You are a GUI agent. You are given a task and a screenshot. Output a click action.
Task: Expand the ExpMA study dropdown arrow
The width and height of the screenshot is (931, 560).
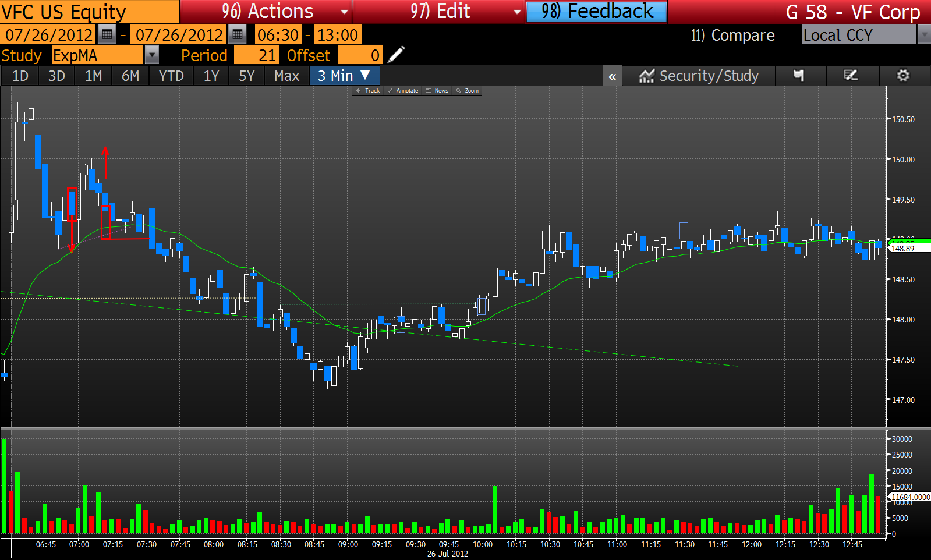click(x=151, y=55)
